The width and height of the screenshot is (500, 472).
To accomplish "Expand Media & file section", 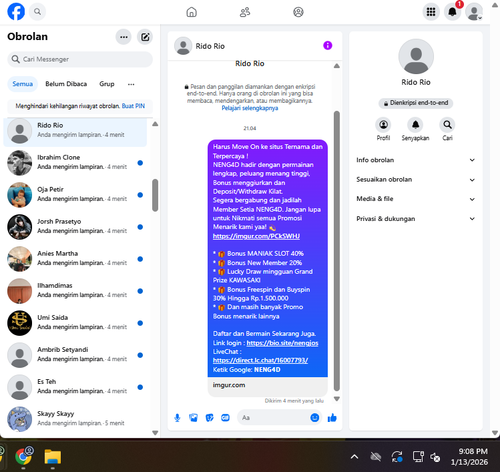I will [x=415, y=199].
